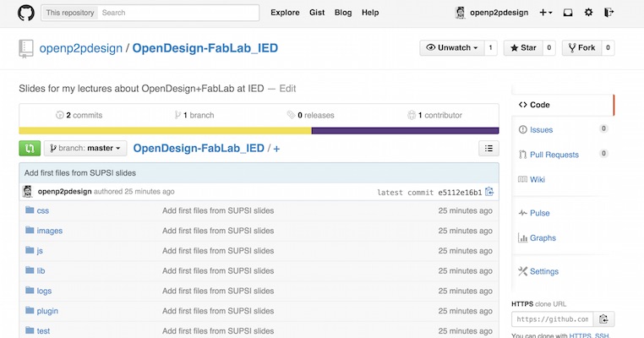
Task: Open the logs folder
Action: click(44, 292)
